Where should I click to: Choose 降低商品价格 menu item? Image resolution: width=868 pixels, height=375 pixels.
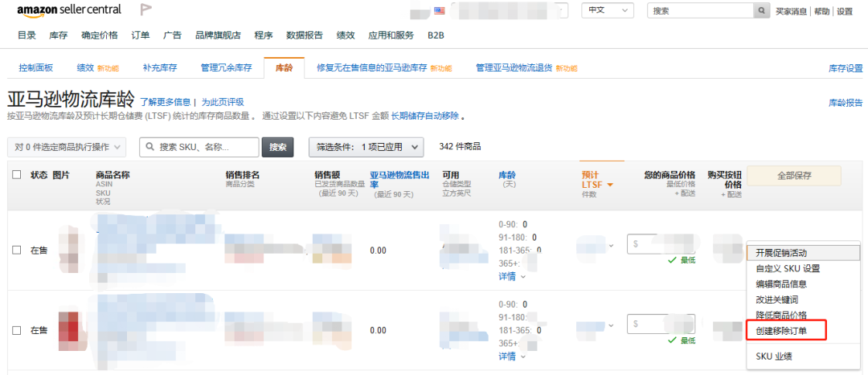click(x=803, y=315)
